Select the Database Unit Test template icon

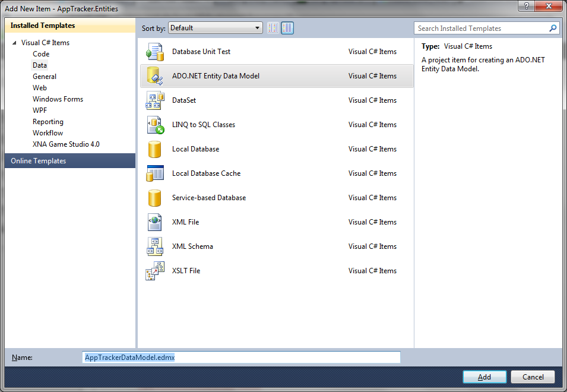click(155, 52)
